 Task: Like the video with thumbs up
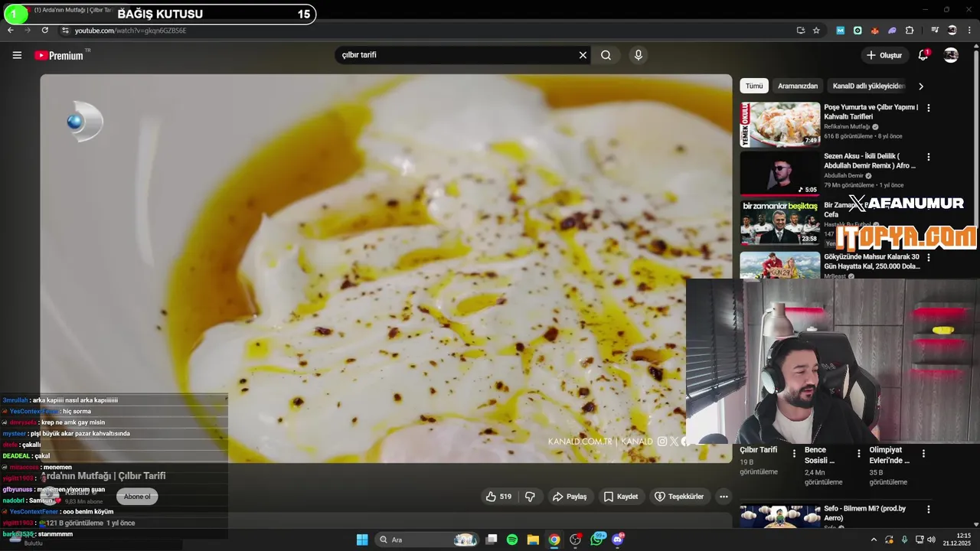tap(498, 497)
